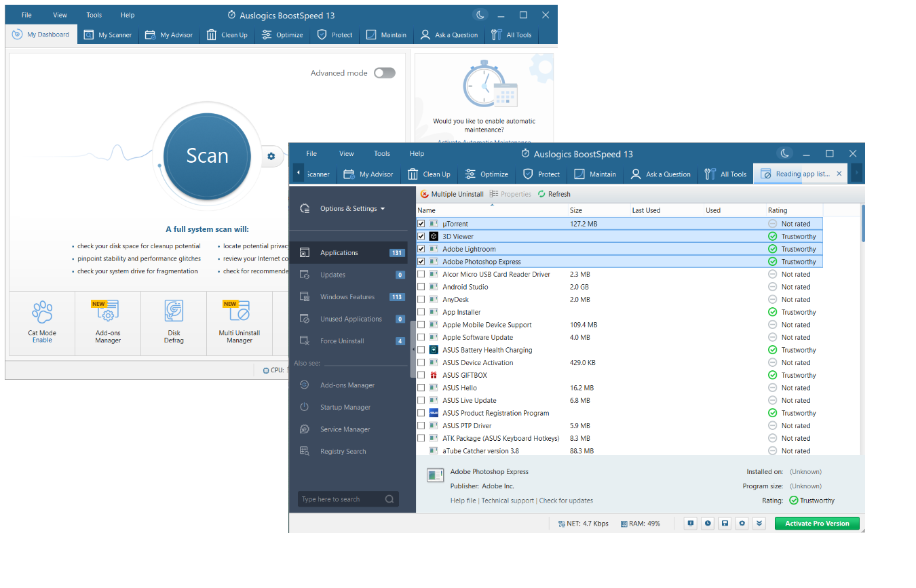Check the Android Studio checkbox
This screenshot has height=588, width=916.
pyautogui.click(x=421, y=287)
